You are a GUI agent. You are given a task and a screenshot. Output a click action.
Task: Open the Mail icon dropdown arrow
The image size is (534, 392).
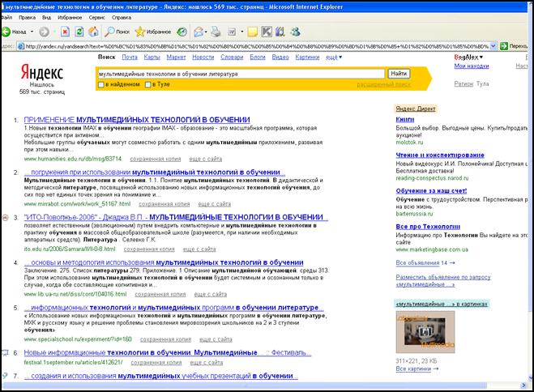coord(206,32)
